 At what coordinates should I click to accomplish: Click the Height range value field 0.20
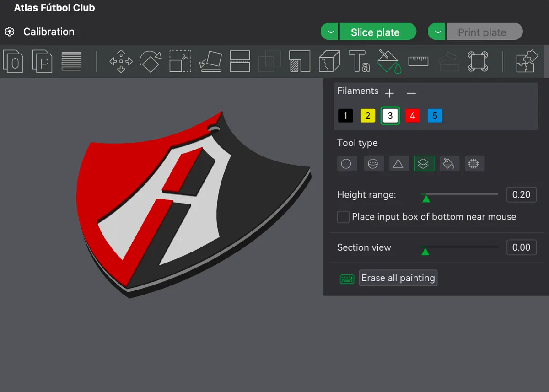[522, 194]
